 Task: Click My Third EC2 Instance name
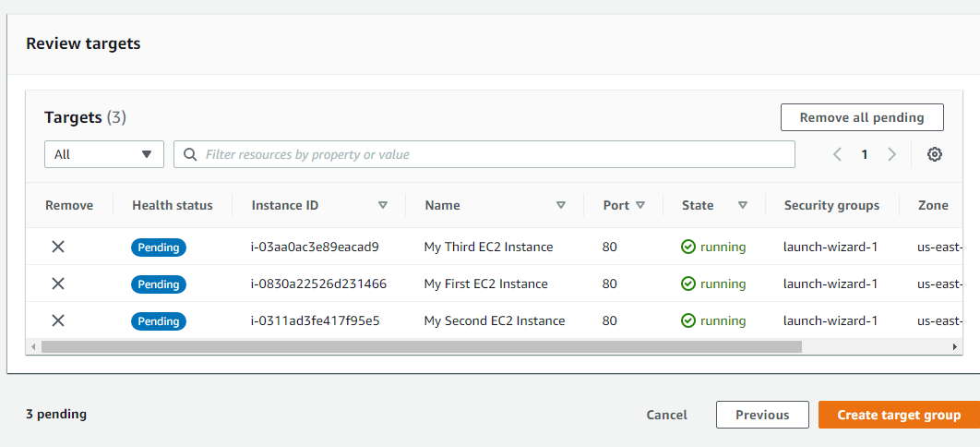tap(489, 247)
